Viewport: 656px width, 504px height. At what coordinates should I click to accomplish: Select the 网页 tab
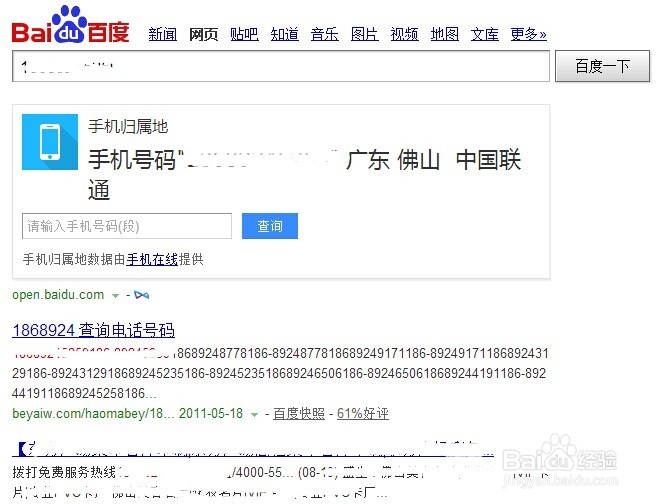203,34
